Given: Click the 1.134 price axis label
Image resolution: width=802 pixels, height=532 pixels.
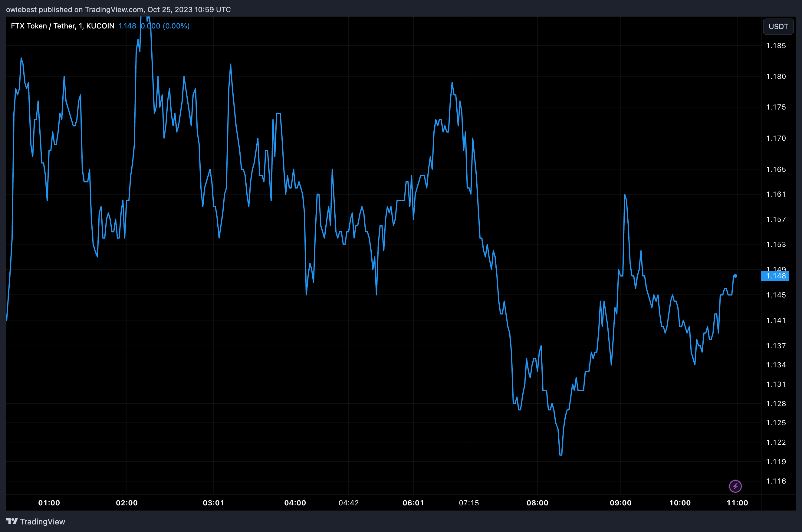Looking at the screenshot, I should click(x=776, y=365).
